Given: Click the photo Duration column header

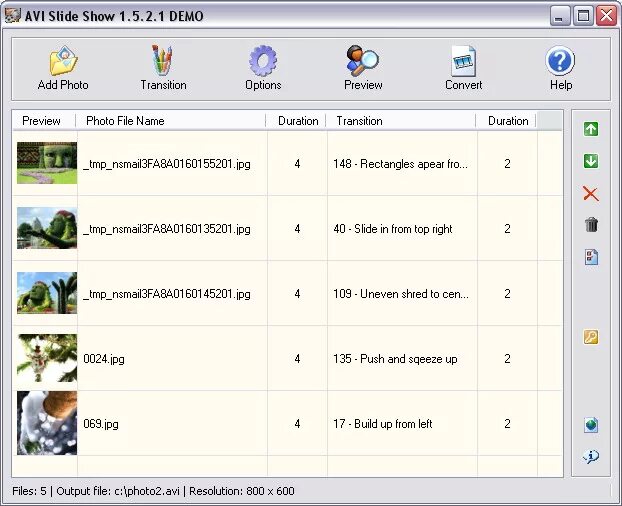Looking at the screenshot, I should point(296,121).
